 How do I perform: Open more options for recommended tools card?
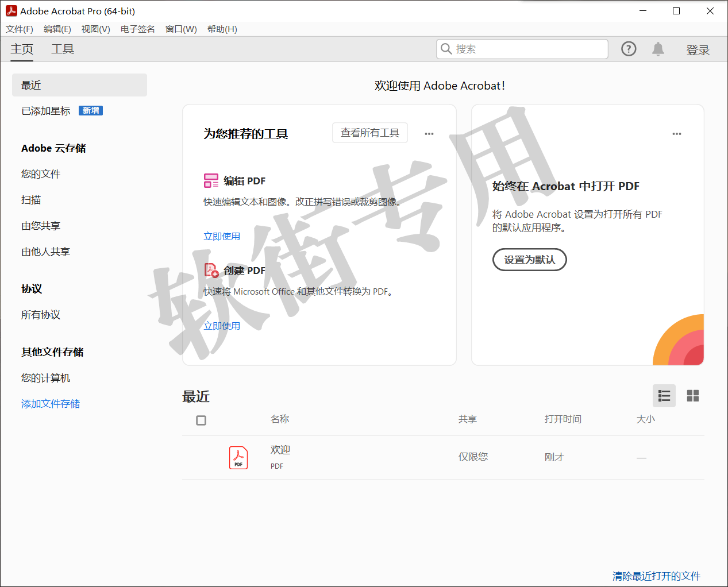(x=429, y=134)
